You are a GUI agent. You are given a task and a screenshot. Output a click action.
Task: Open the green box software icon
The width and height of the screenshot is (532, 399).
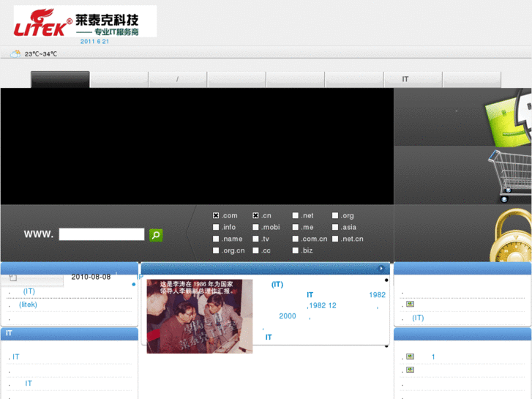click(x=508, y=117)
